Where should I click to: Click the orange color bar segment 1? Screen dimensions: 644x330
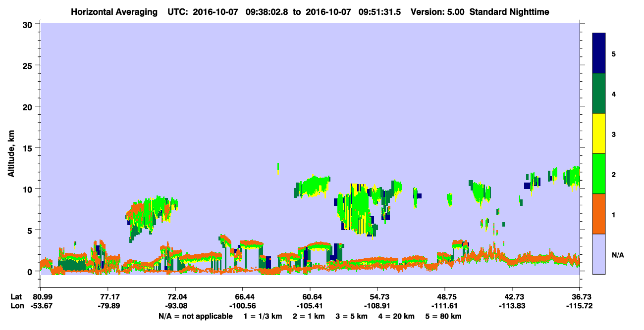click(599, 214)
